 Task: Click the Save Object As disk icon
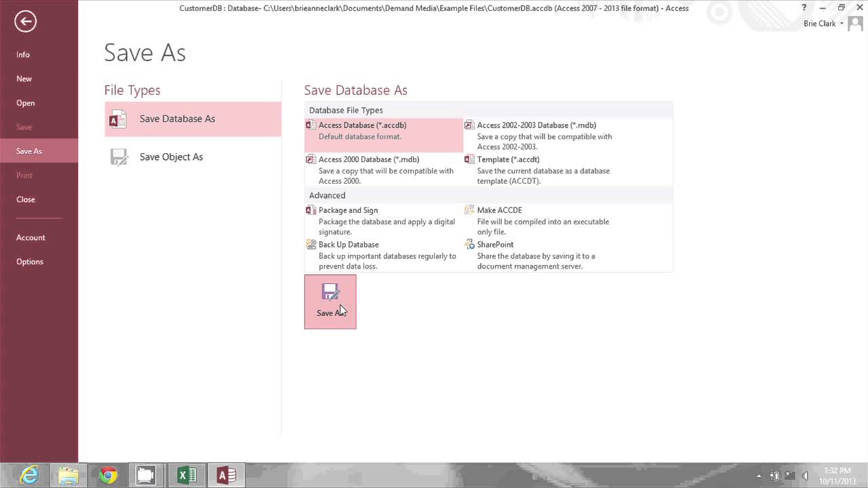pyautogui.click(x=119, y=157)
